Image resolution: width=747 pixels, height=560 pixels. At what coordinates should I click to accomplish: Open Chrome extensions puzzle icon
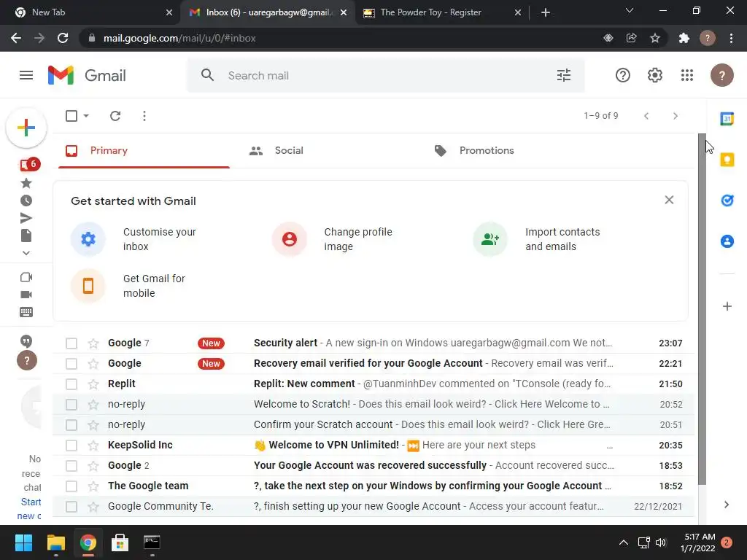(684, 38)
